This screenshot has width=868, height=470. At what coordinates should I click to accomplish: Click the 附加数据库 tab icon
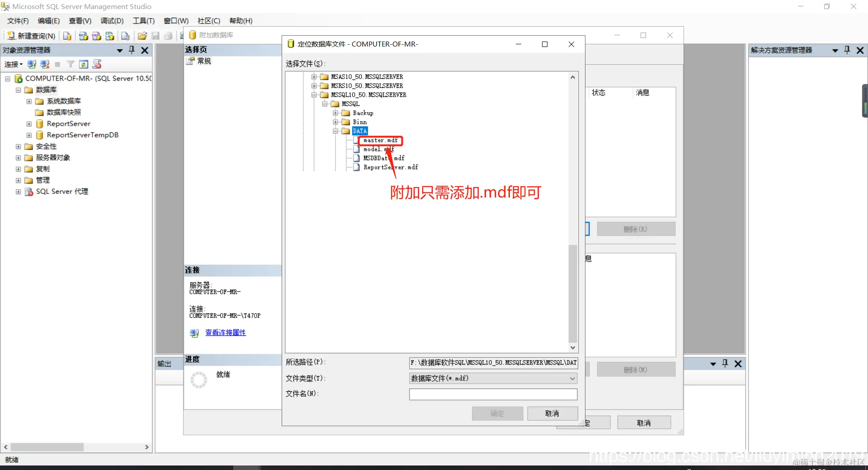[x=193, y=35]
